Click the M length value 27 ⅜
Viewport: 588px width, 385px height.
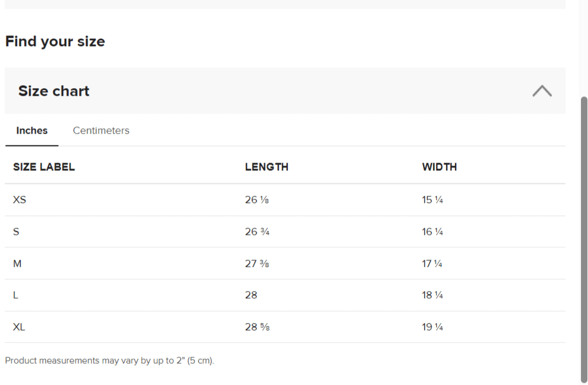coord(257,263)
